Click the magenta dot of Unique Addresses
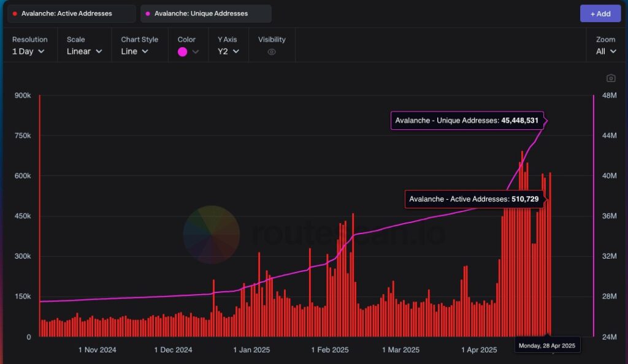Screen dimensions: 628x364 point(148,13)
